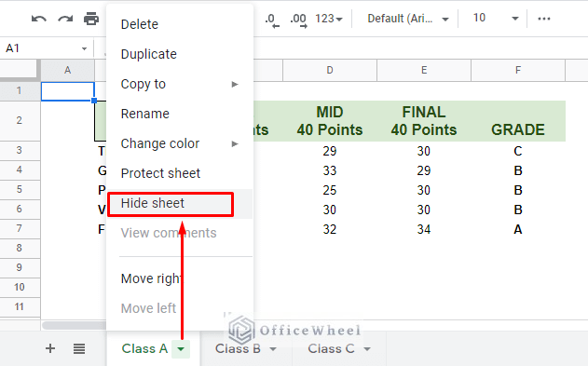
Task: Open the three-dot more toolbar options
Action: [x=544, y=19]
